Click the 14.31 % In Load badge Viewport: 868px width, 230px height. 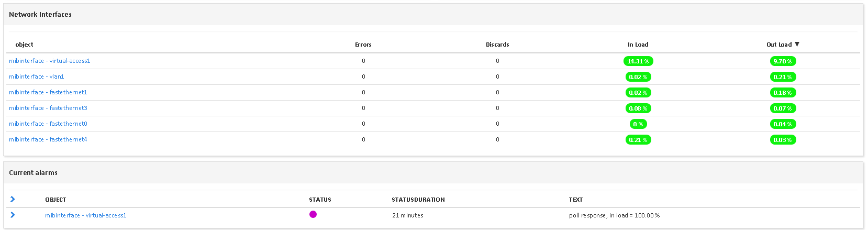pyautogui.click(x=638, y=61)
